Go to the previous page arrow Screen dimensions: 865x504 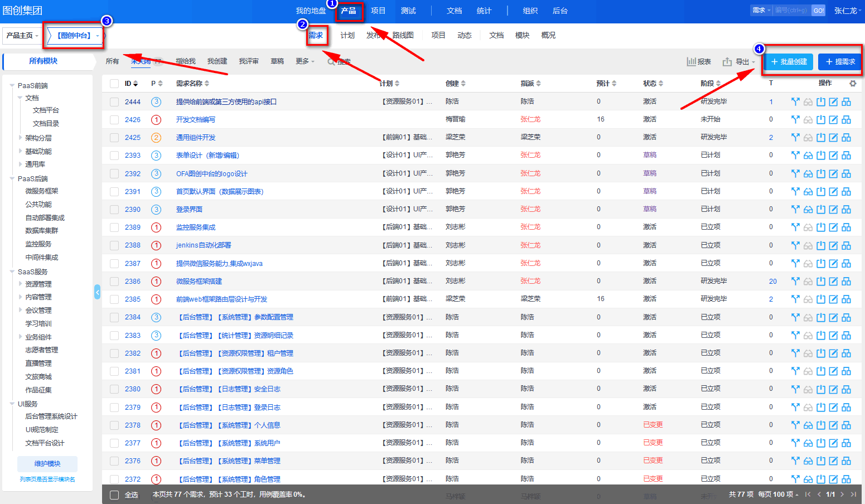[819, 495]
